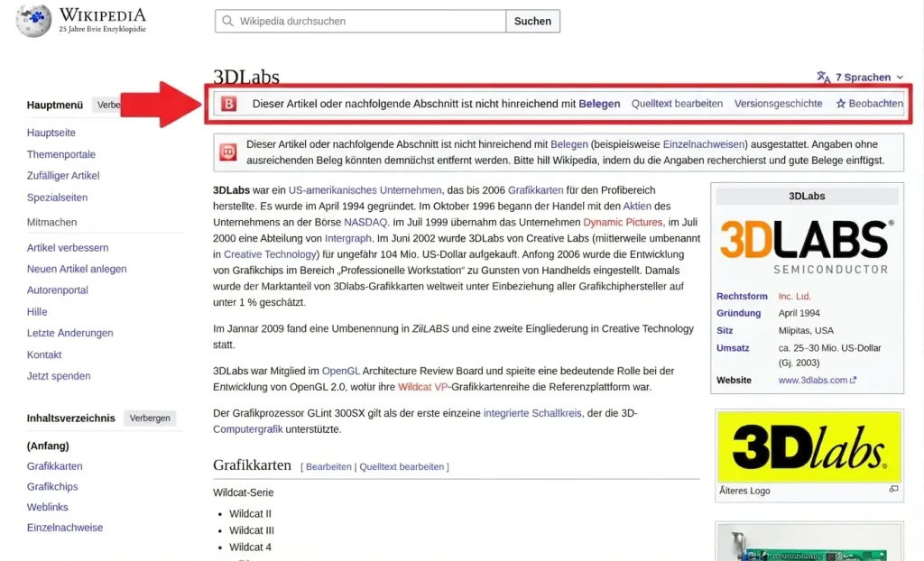Viewport: 924px width, 561px height.
Task: Click Jetzt spenden link
Action: pos(59,376)
